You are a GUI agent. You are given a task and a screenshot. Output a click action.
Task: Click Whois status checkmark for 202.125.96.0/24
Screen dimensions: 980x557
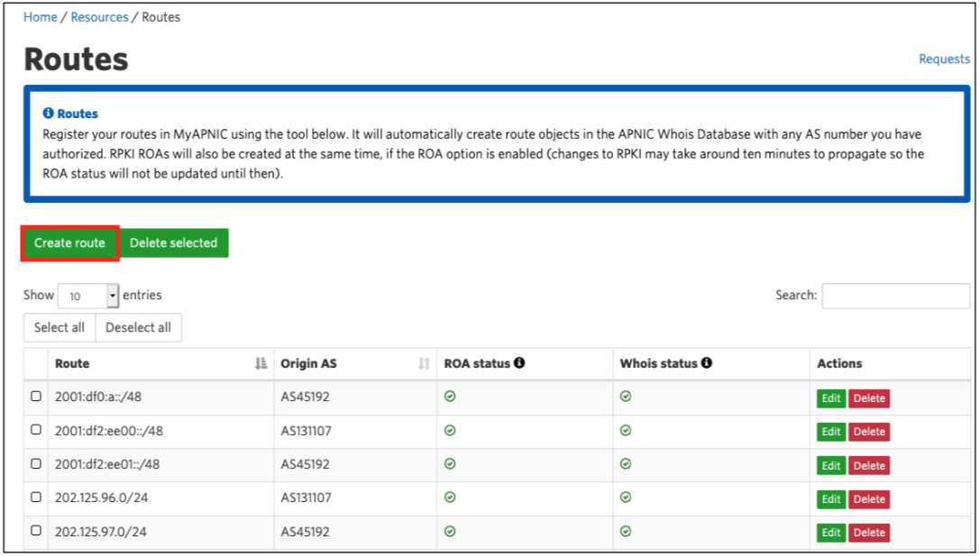(626, 498)
